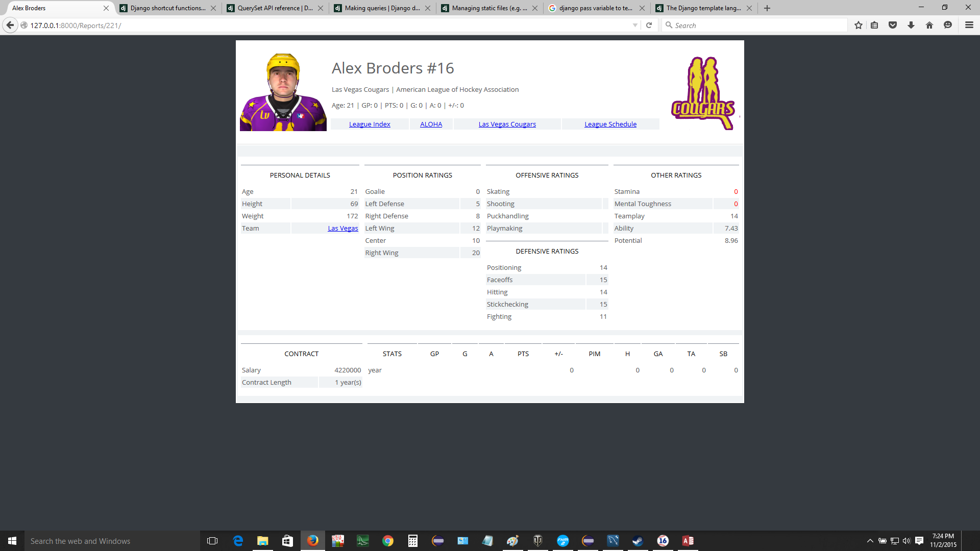Screen dimensions: 980x551
Task: Show bookmarks list icon
Action: [x=874, y=25]
